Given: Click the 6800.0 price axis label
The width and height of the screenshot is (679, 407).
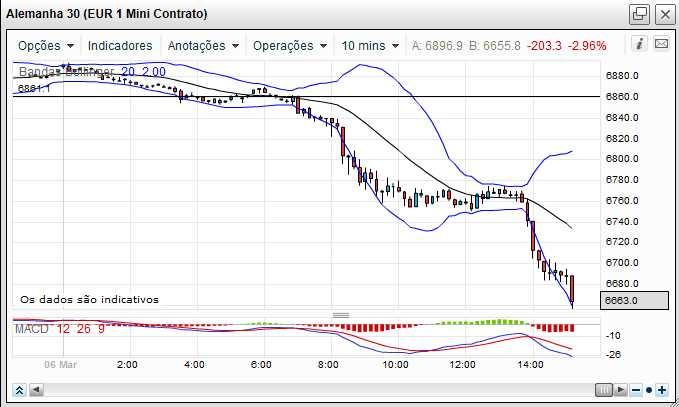Looking at the screenshot, I should [622, 158].
